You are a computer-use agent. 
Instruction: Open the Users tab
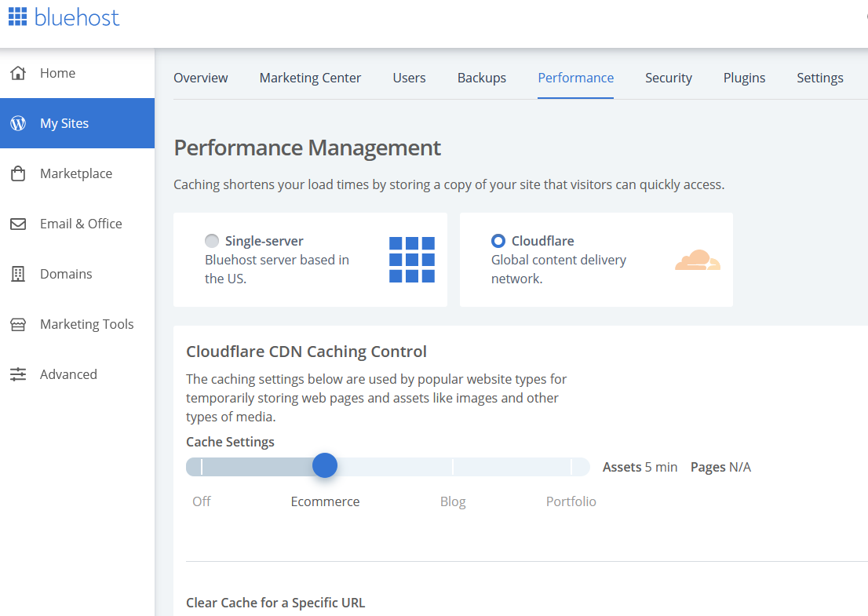(x=409, y=78)
